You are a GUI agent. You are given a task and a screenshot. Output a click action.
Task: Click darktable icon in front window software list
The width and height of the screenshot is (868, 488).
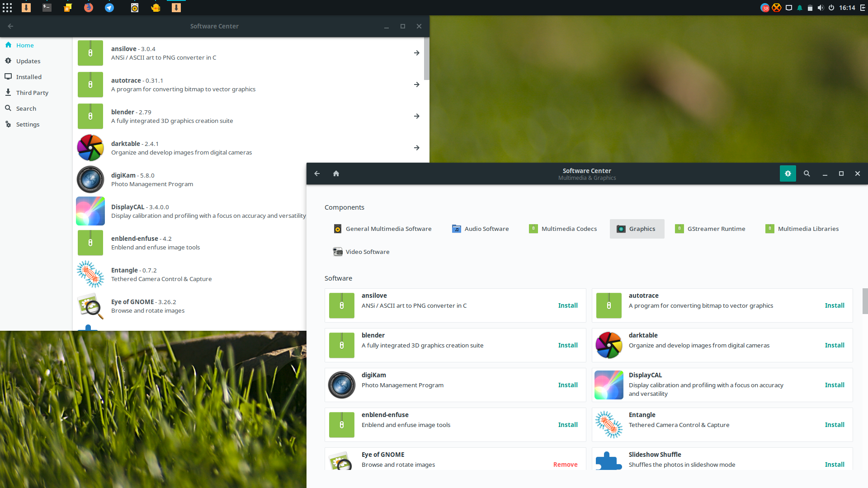(609, 345)
